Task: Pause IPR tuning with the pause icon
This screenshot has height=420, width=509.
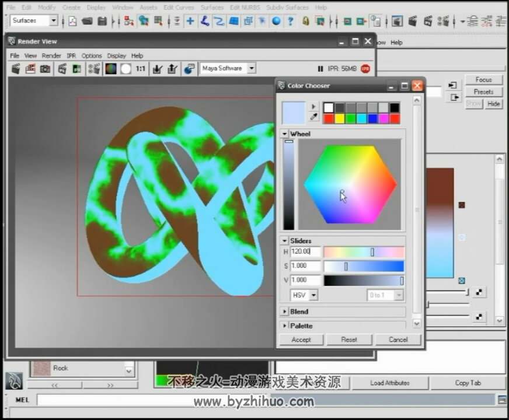Action: coord(320,69)
